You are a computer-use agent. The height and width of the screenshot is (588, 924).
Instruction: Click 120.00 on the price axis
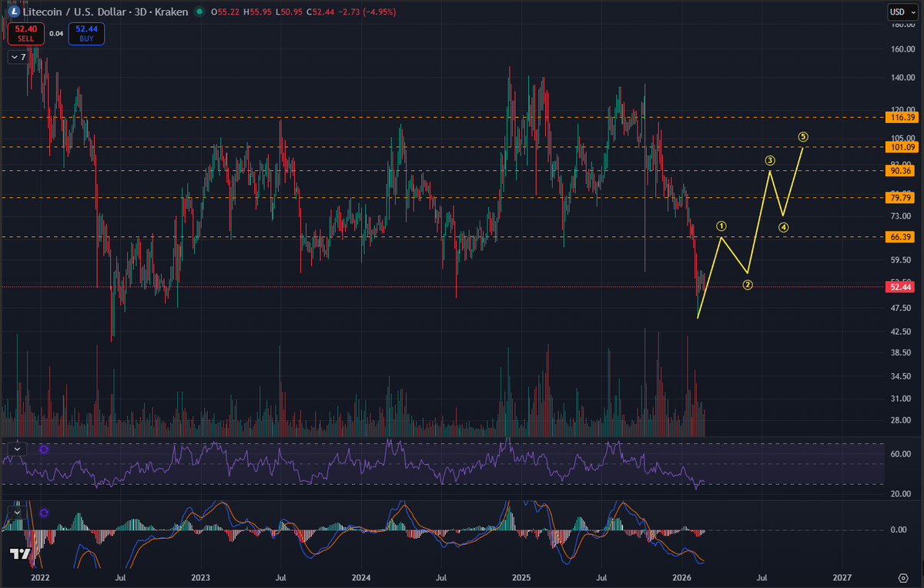coord(902,110)
